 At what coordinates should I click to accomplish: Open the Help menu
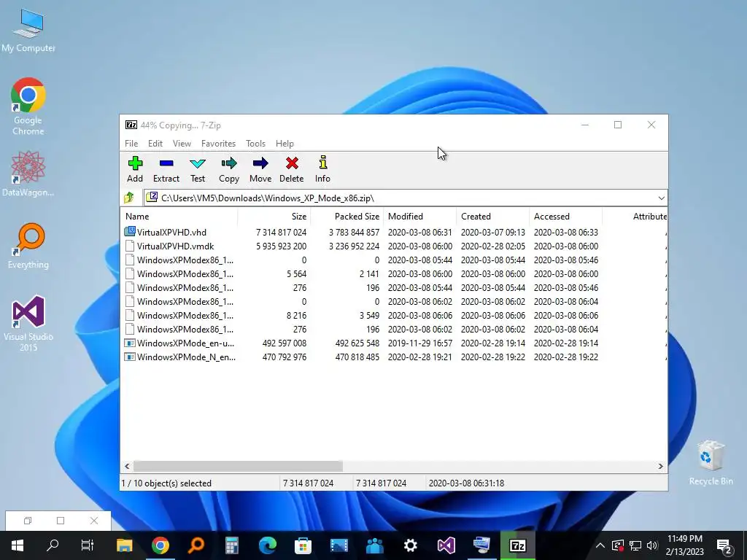[x=285, y=144]
